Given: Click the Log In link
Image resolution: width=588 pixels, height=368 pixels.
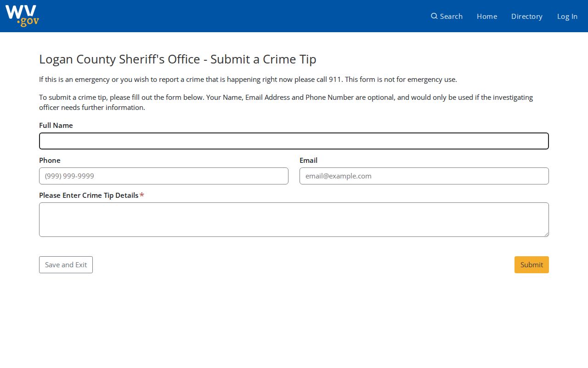Looking at the screenshot, I should (567, 16).
